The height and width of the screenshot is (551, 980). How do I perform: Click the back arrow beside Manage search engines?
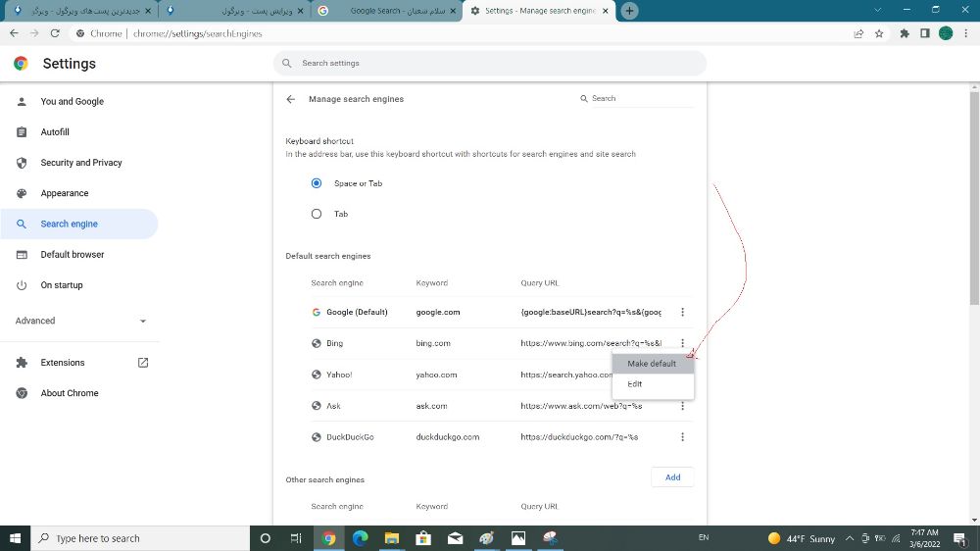pyautogui.click(x=291, y=99)
